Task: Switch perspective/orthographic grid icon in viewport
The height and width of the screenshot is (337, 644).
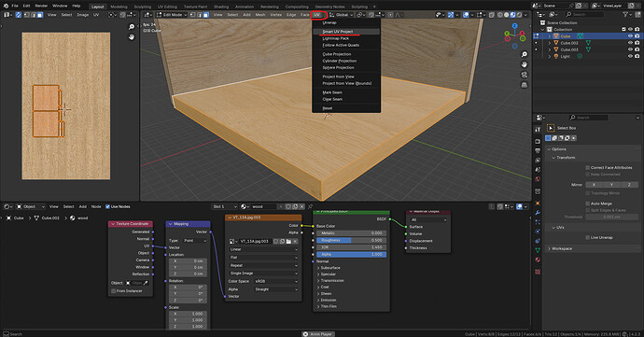Action: point(525,85)
